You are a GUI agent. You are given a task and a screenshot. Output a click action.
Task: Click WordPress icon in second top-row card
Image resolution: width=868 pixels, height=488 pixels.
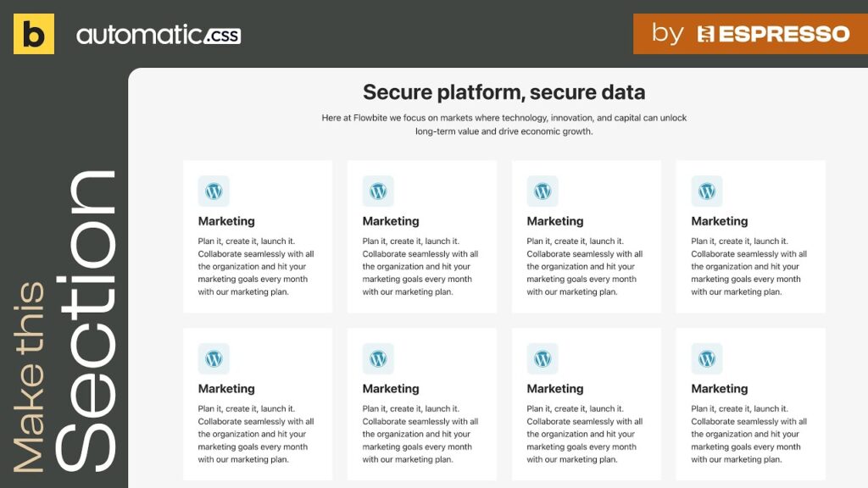pos(378,191)
